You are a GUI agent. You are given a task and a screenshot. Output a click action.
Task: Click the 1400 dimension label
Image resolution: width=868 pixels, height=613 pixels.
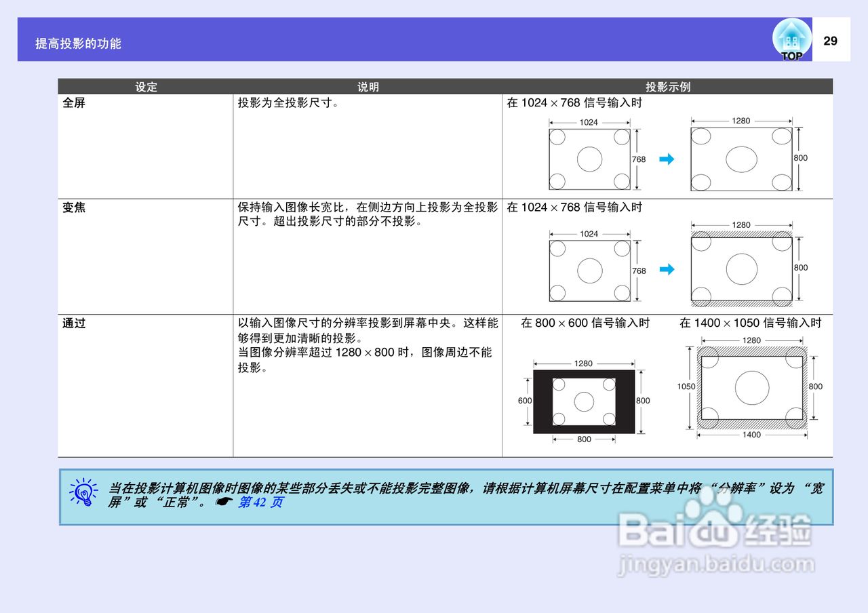[x=751, y=435]
